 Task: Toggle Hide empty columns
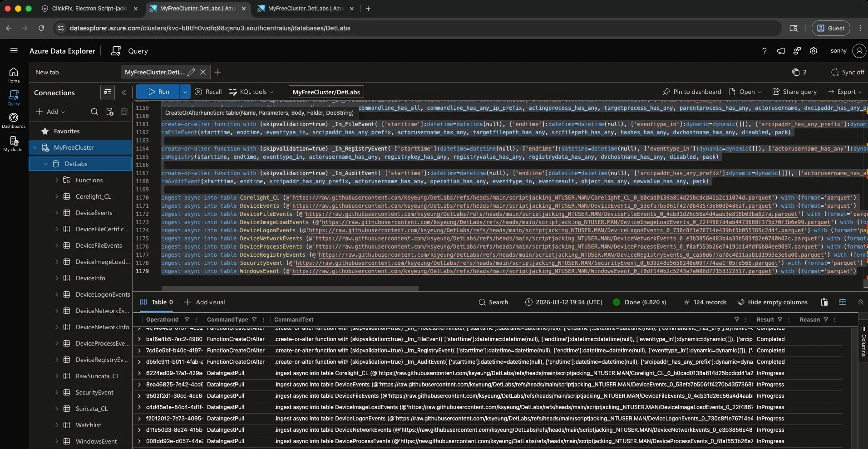pos(772,302)
